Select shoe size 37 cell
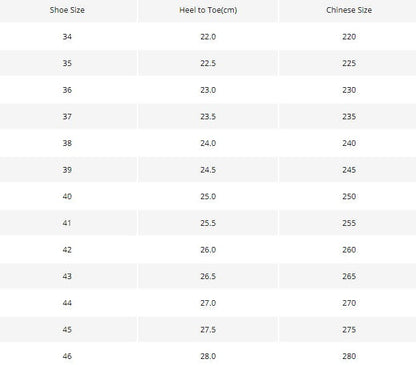This screenshot has width=416, height=365. click(x=67, y=117)
